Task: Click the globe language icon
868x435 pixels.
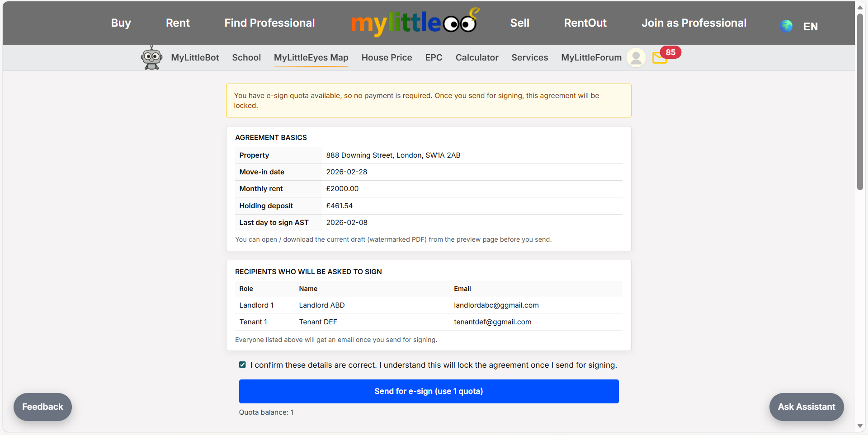Action: pyautogui.click(x=786, y=26)
